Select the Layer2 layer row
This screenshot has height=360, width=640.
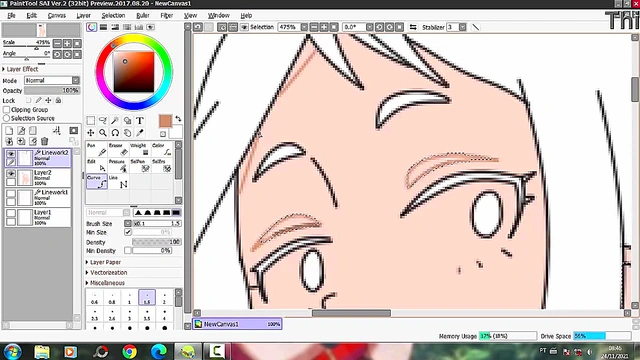tap(38, 178)
